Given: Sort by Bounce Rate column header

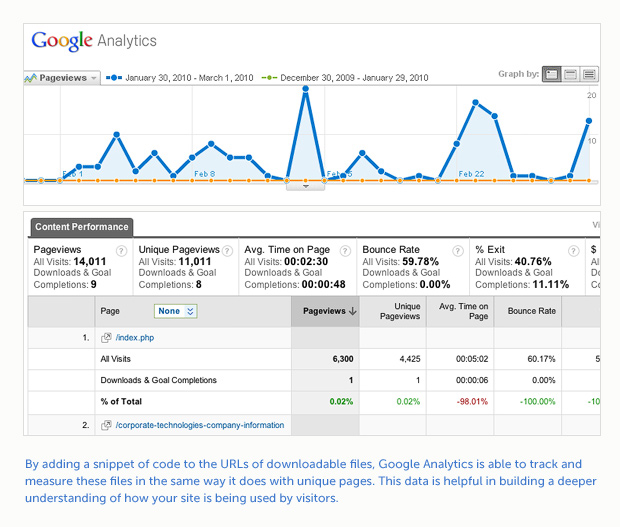Looking at the screenshot, I should point(528,311).
